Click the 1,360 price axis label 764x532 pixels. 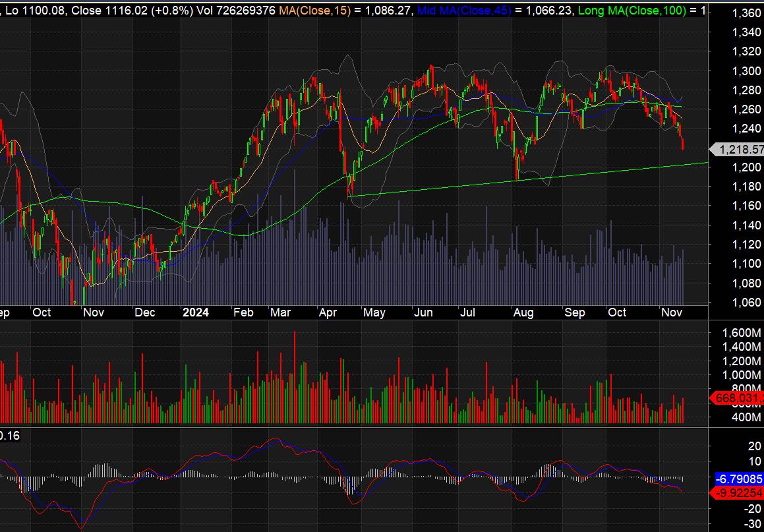746,13
